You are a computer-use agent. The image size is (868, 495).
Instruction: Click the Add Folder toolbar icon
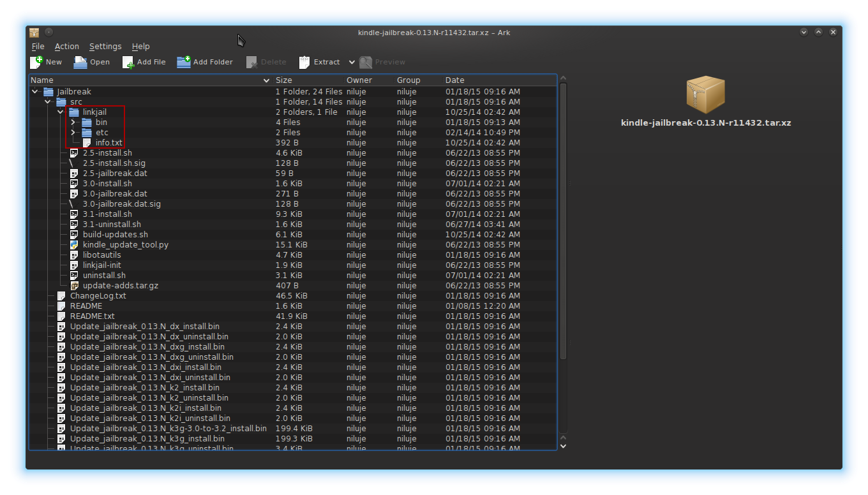click(184, 62)
